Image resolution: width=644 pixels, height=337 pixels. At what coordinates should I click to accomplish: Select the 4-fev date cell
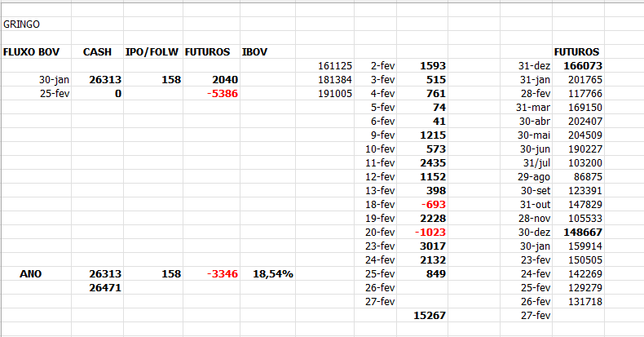(375, 94)
